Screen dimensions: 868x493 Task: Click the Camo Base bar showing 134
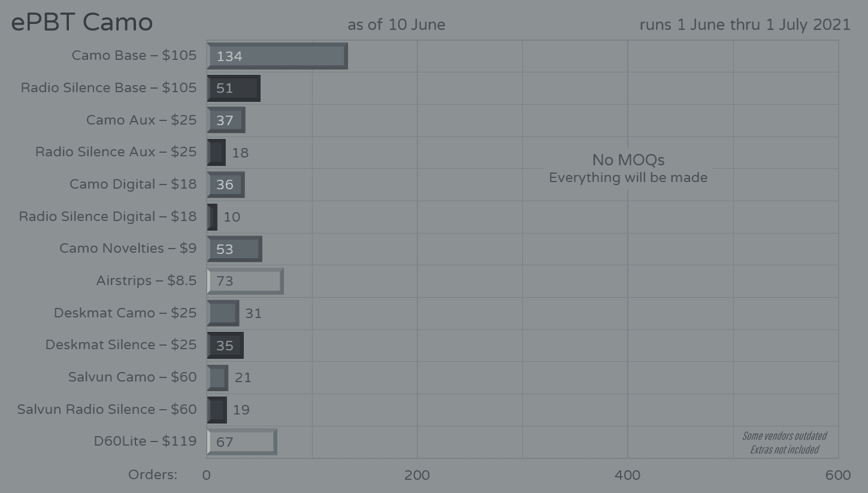277,56
